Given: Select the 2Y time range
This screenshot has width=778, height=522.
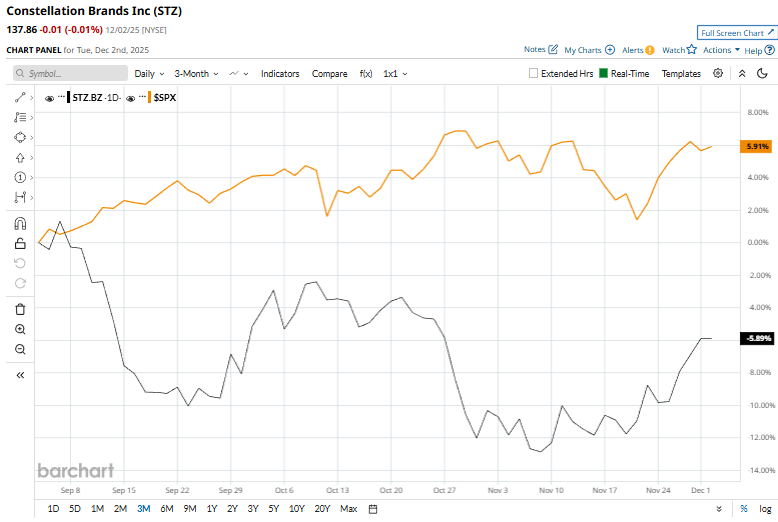Looking at the screenshot, I should point(232,509).
